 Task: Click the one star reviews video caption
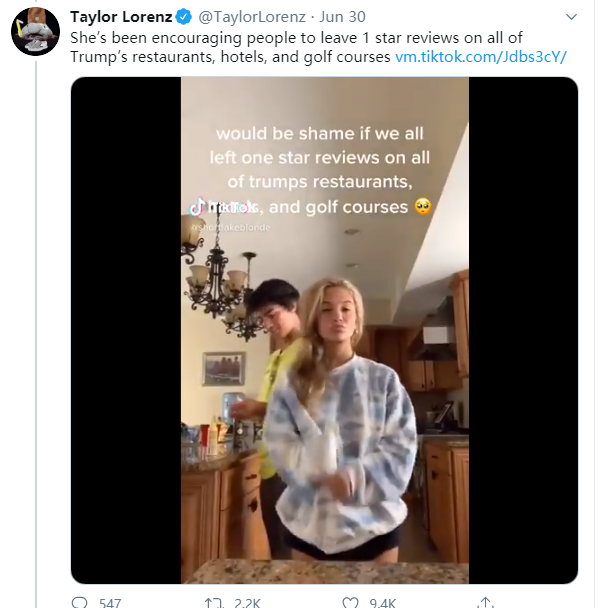pos(324,170)
